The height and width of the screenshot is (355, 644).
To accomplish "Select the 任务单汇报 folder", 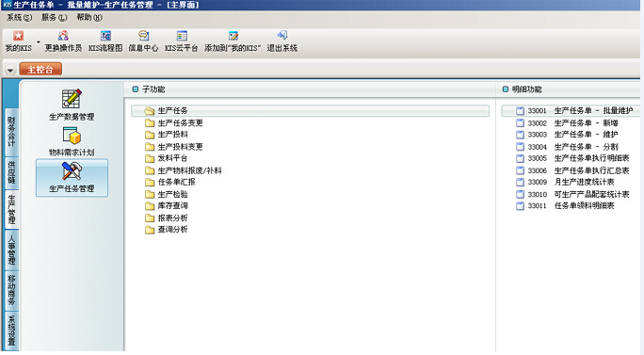I will coord(170,182).
